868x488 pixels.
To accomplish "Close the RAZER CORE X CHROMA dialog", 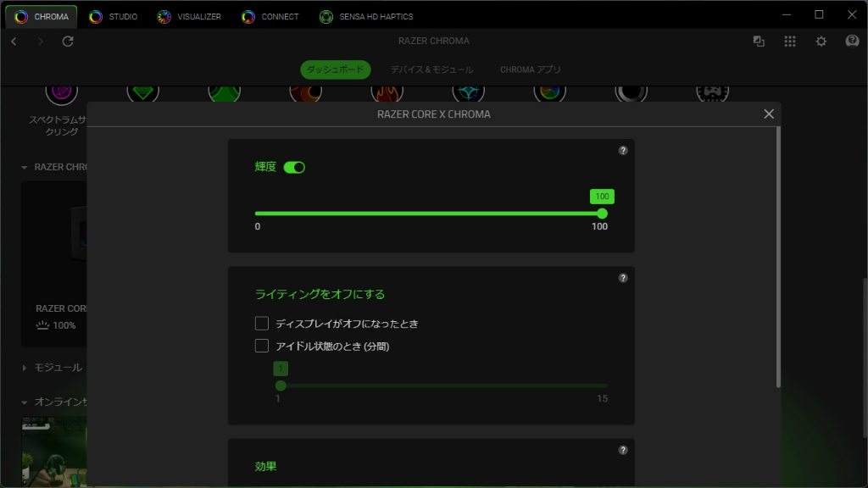I will (x=769, y=114).
